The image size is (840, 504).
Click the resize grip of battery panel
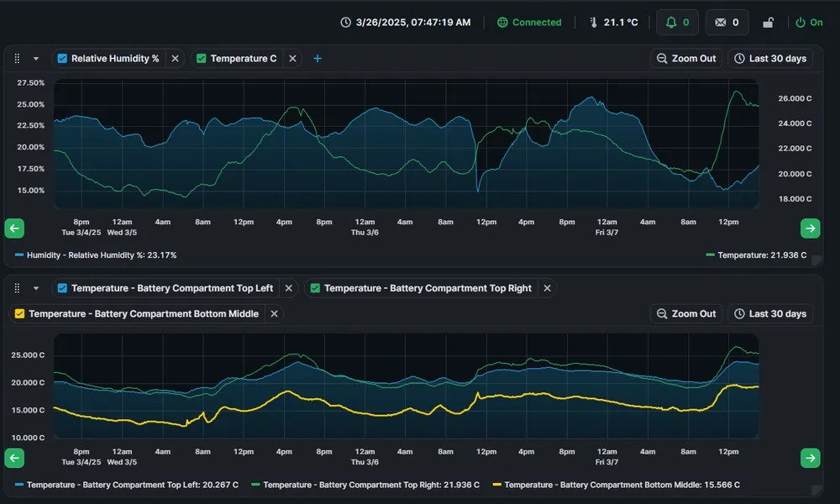point(816,490)
